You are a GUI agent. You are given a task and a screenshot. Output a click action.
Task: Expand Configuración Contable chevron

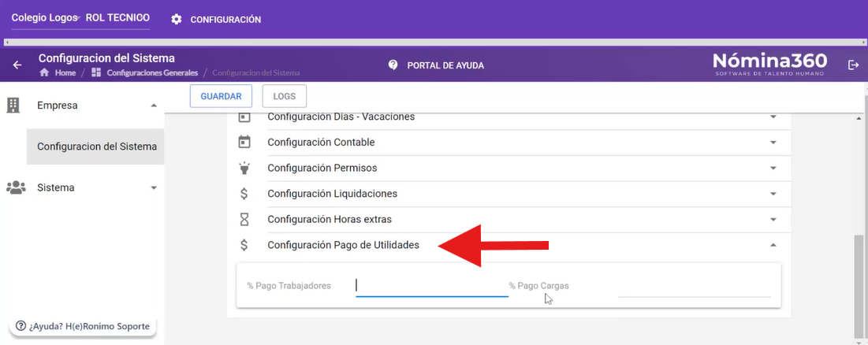pyautogui.click(x=773, y=143)
